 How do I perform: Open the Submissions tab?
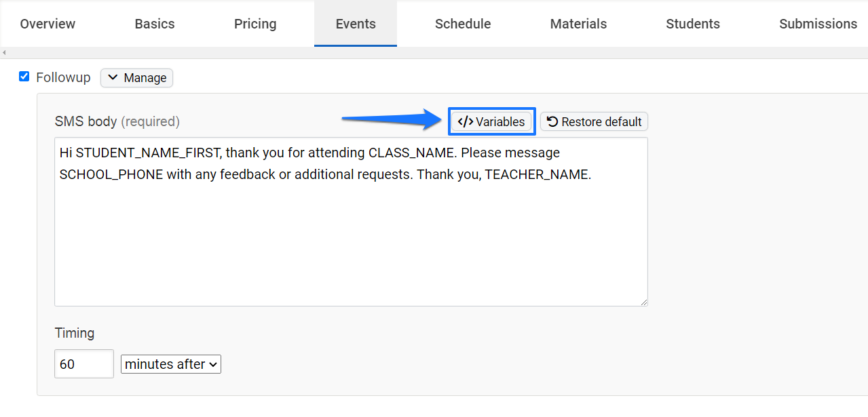[818, 24]
